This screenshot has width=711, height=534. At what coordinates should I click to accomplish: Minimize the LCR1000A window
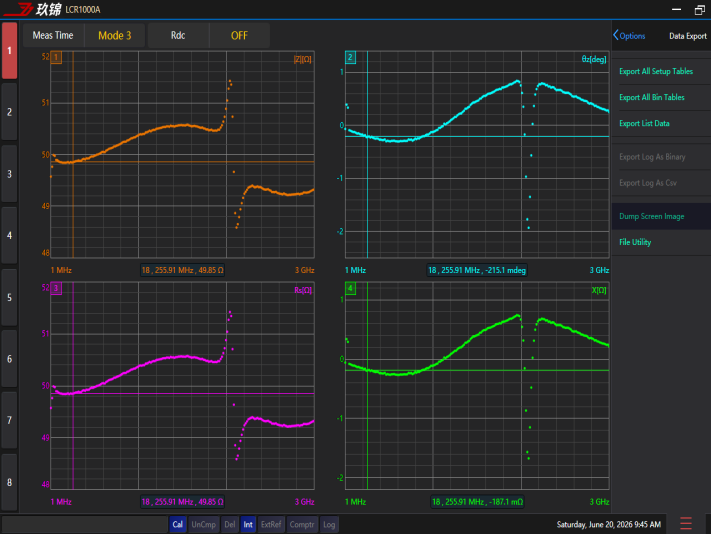(677, 10)
